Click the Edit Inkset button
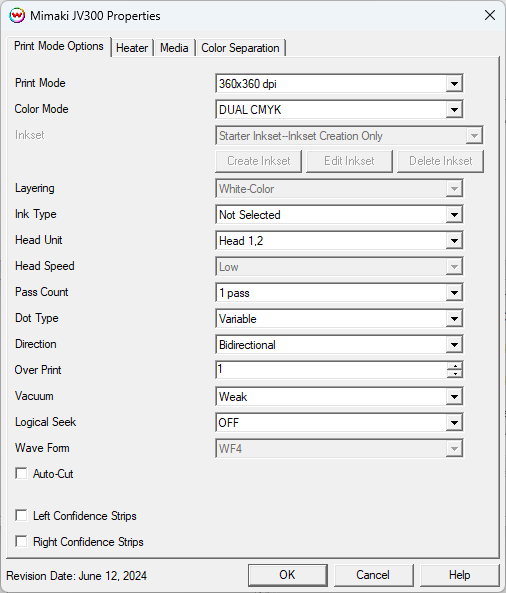 (349, 161)
